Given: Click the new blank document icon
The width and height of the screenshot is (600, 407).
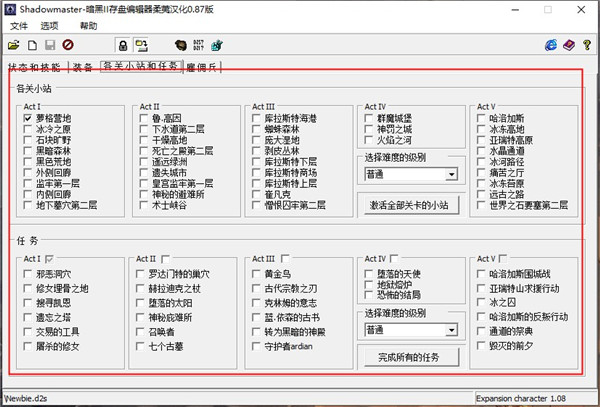Looking at the screenshot, I should tap(33, 46).
